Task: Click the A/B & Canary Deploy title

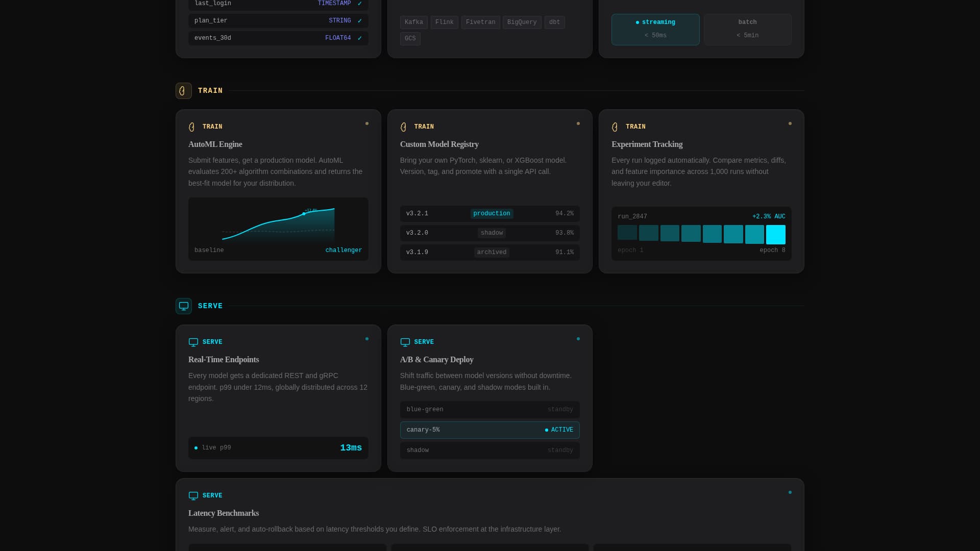Action: [x=437, y=360]
